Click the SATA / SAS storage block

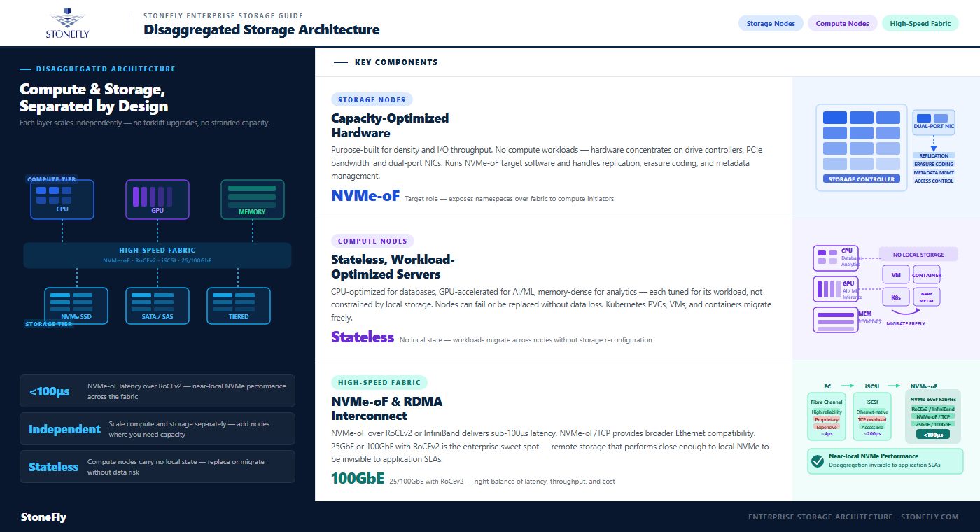(157, 306)
